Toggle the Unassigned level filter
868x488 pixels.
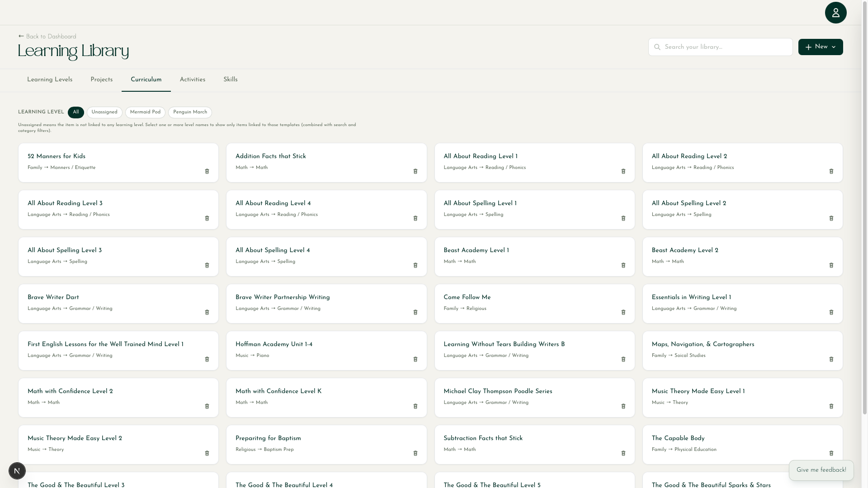click(104, 112)
